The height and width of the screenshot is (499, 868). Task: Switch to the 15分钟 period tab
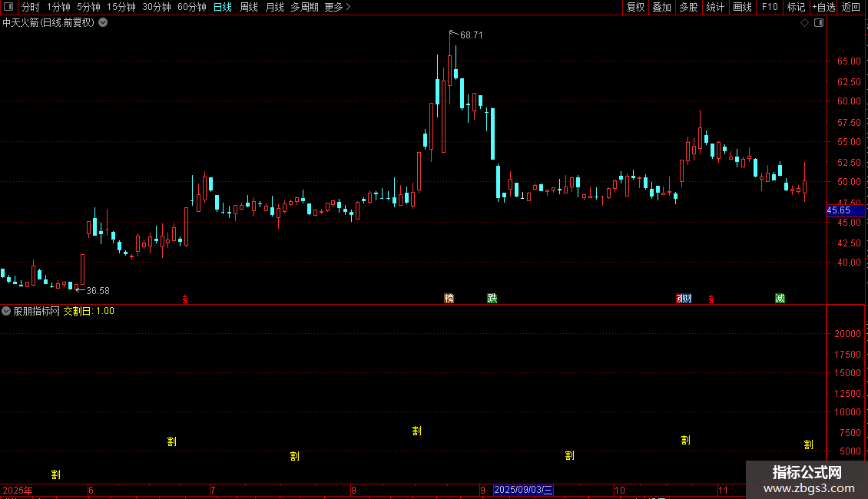(x=121, y=7)
